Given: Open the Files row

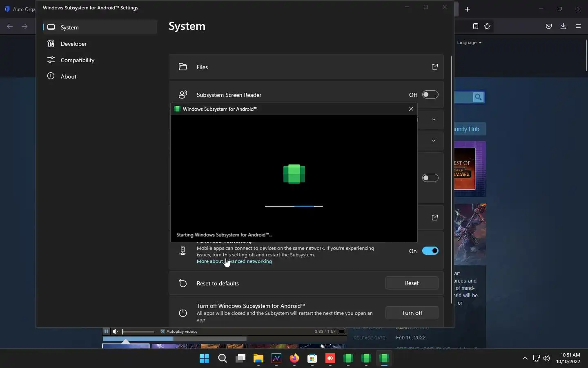Looking at the screenshot, I should pos(306,67).
